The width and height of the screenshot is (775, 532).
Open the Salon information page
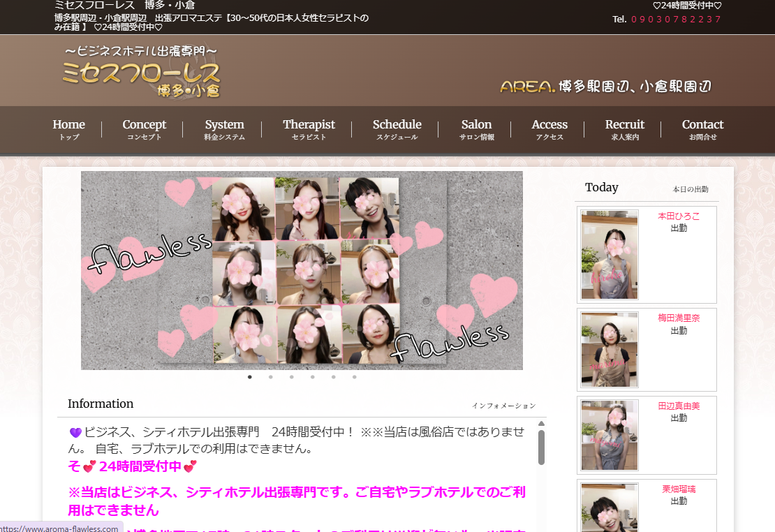click(x=476, y=130)
